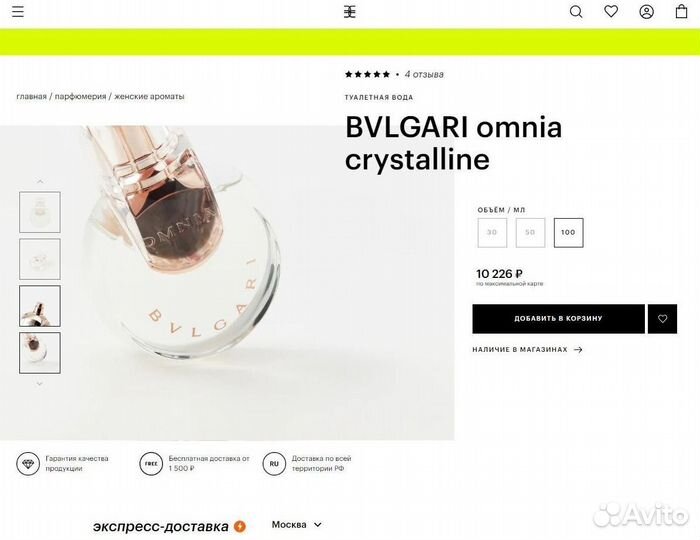Select the third product thumbnail
Screen dimensions: 700x540
coord(40,306)
